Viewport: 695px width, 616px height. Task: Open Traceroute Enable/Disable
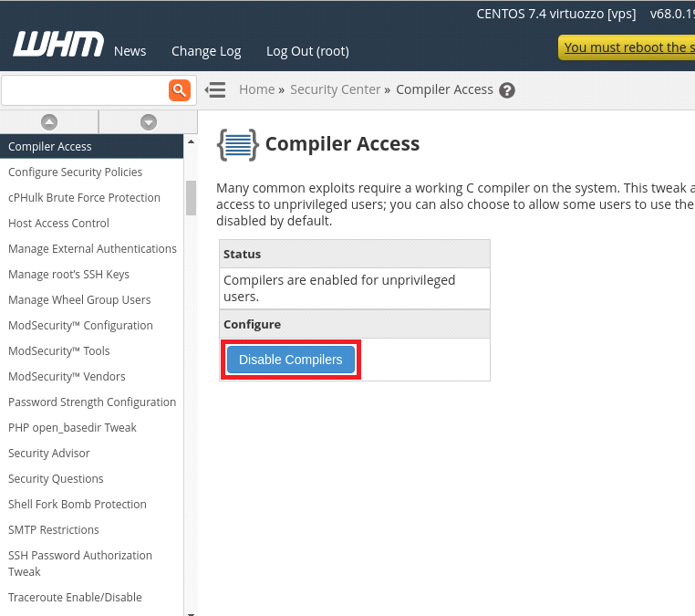(x=75, y=598)
